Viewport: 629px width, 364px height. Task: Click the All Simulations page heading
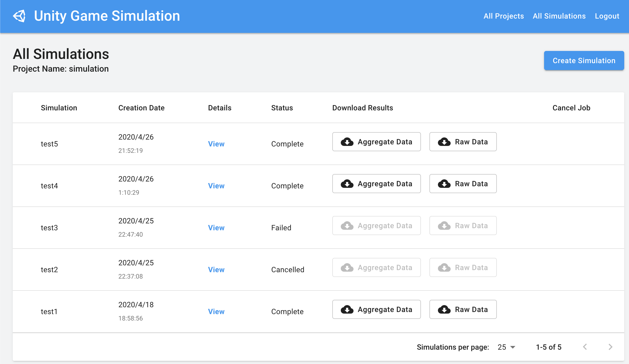61,54
